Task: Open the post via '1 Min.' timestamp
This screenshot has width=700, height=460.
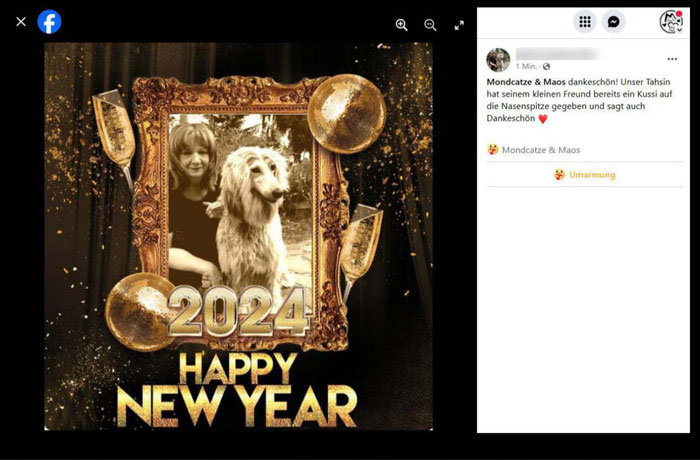Action: point(526,67)
